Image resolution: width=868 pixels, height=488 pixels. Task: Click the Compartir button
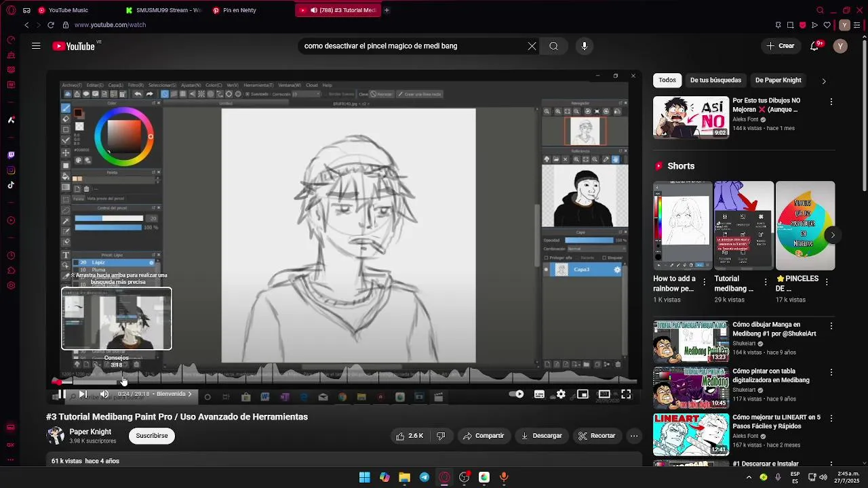[x=484, y=436]
